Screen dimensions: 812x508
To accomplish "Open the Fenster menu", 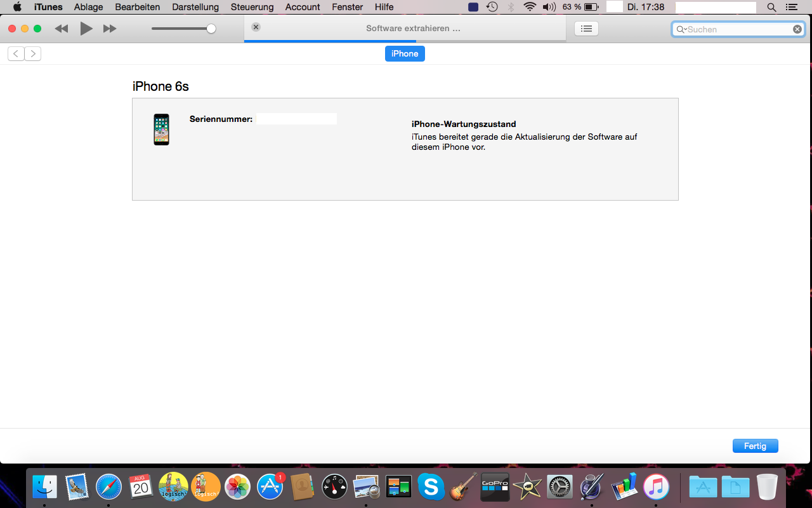I will click(x=348, y=7).
